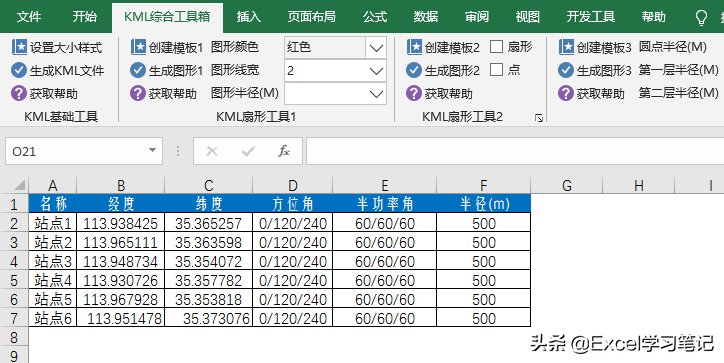
Task: Click 0/120/240 in 站点3 row
Action: coord(293,261)
